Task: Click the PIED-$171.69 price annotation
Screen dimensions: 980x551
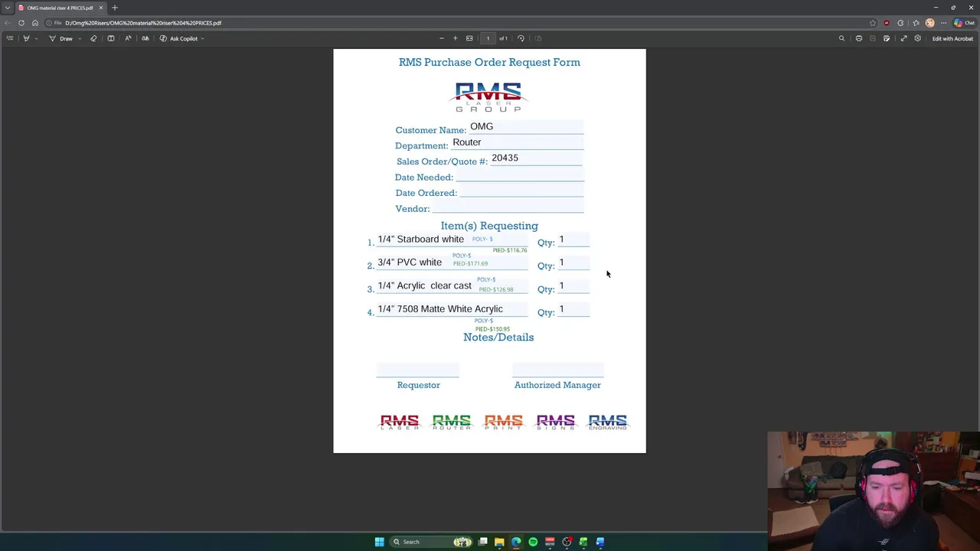Action: (x=470, y=263)
